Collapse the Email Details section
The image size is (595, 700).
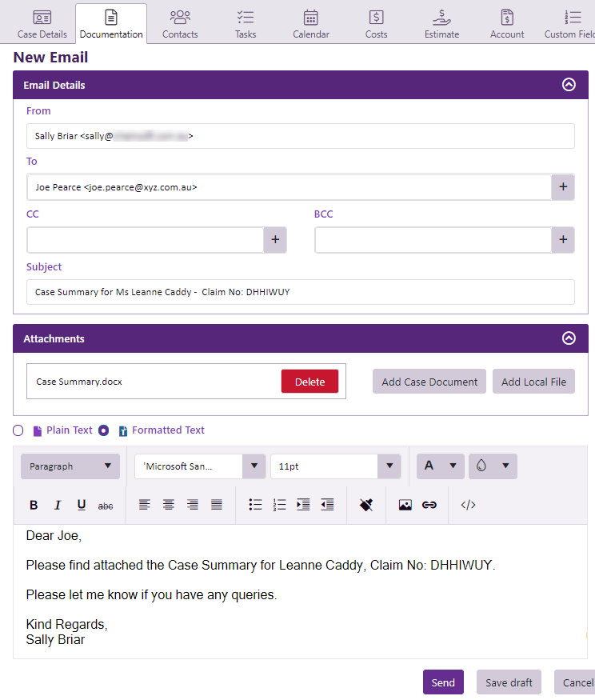[569, 85]
